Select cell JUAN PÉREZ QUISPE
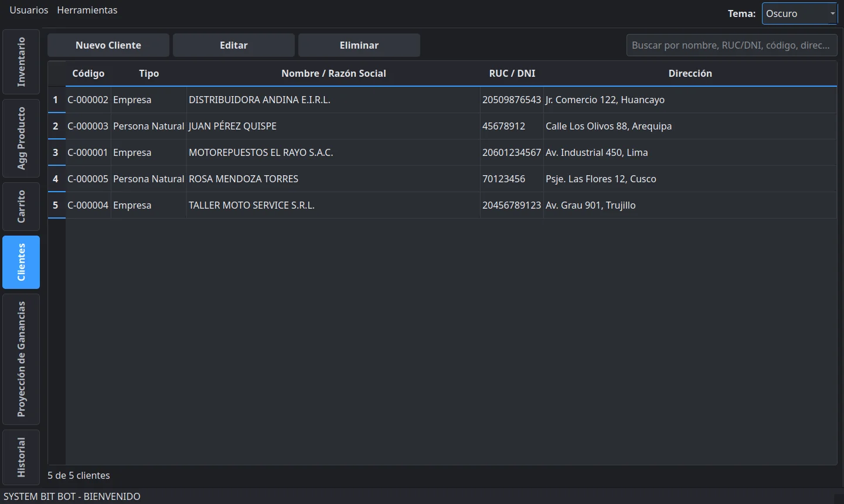Viewport: 844px width, 504px height. click(x=333, y=126)
